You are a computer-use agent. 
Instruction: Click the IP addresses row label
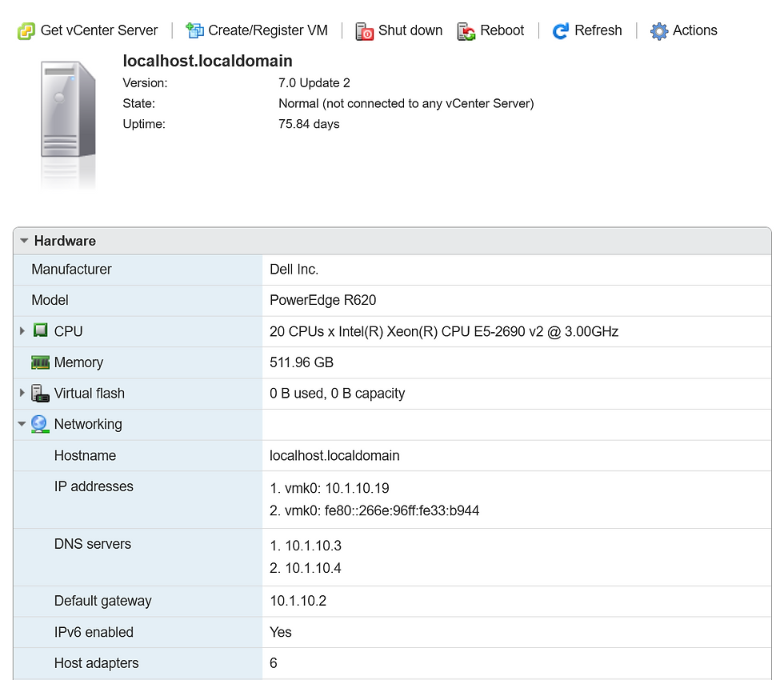point(94,486)
